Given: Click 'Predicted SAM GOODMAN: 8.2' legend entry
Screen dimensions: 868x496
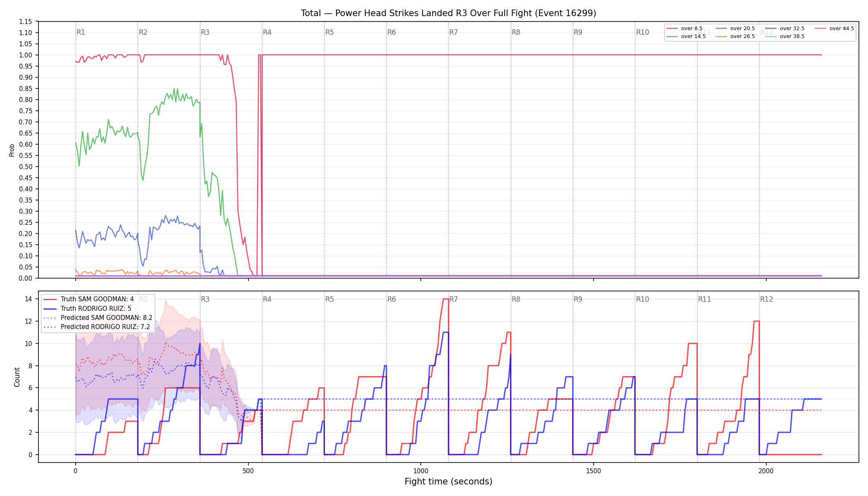Looking at the screenshot, I should (98, 318).
